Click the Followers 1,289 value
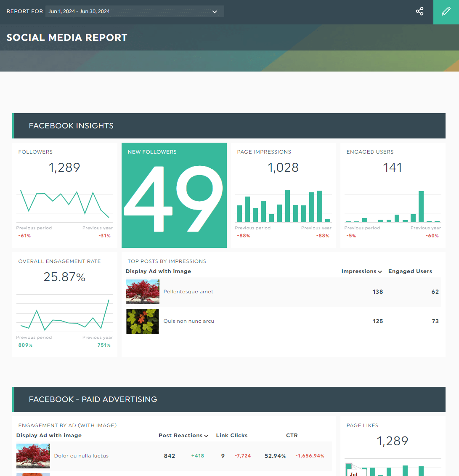Screen dimensions: 459x476 [x=64, y=168]
